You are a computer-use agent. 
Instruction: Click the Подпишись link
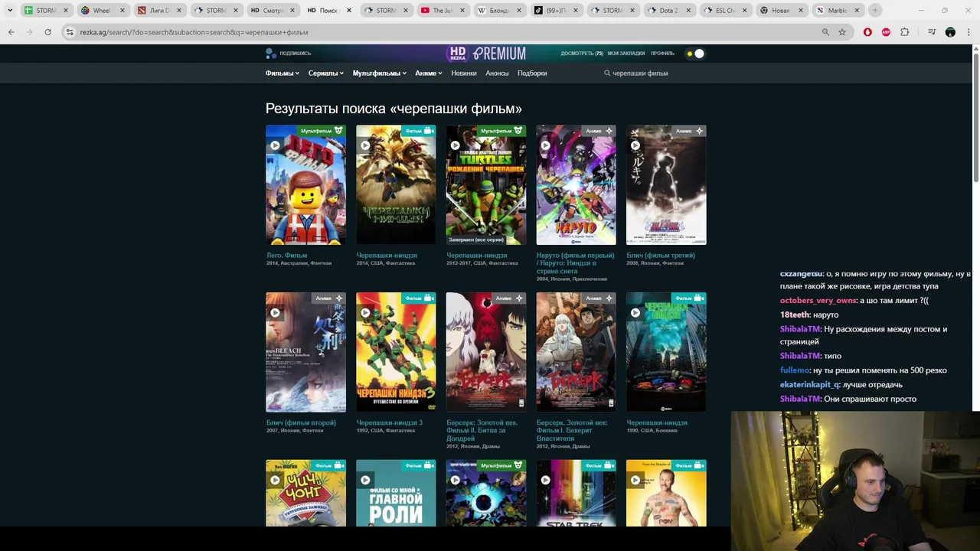(x=295, y=54)
